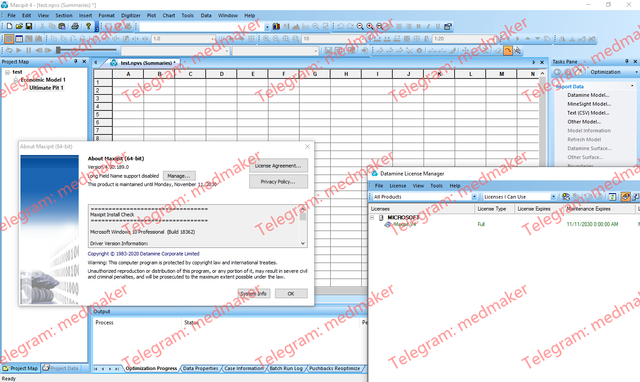
Task: Switch to the Pushbacks Reoptimize tab
Action: (x=334, y=368)
